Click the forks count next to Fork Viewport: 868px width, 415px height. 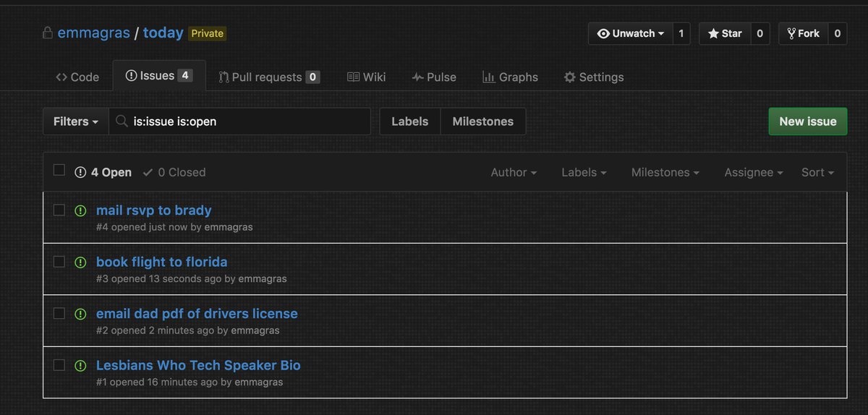coord(838,33)
